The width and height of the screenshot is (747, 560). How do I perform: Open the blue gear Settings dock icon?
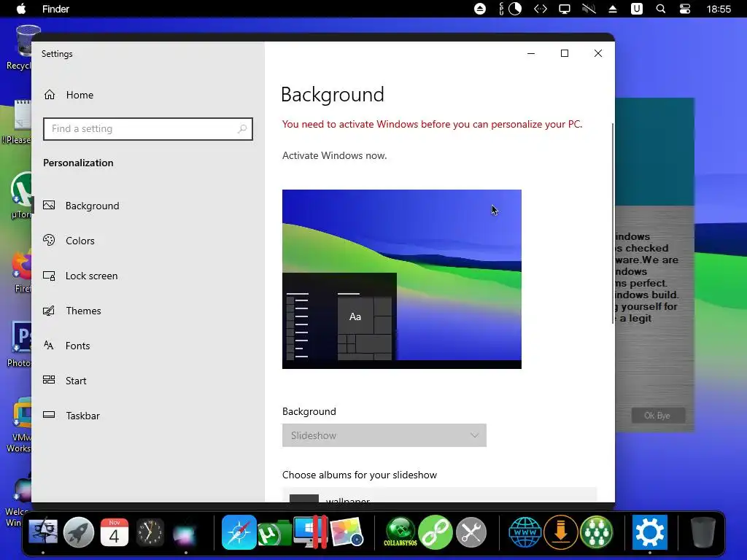coord(650,532)
